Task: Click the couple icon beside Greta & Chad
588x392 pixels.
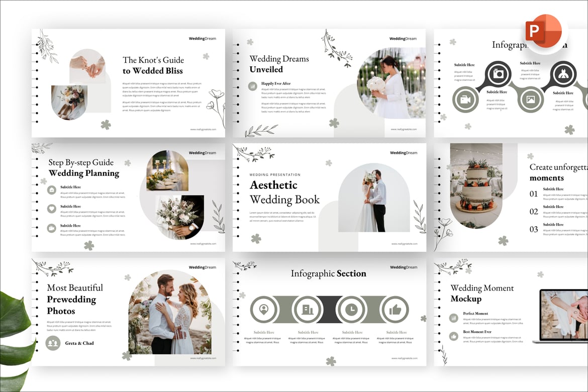Action: point(53,343)
